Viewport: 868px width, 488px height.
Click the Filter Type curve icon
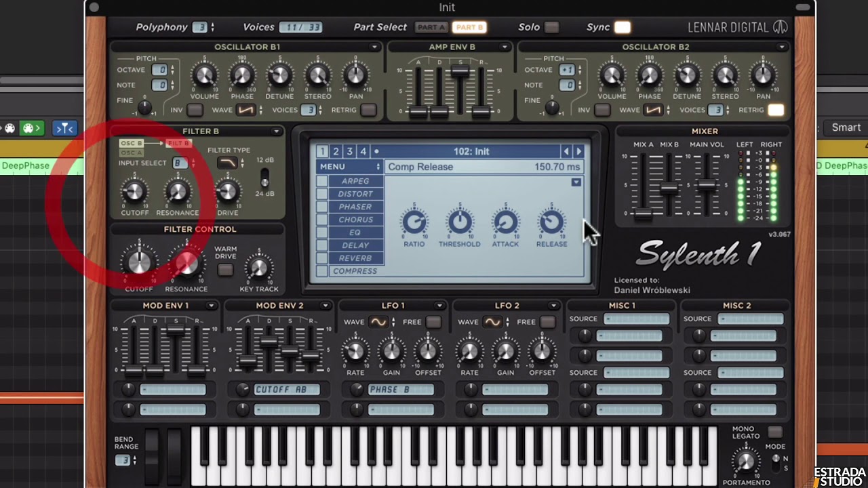click(x=227, y=163)
